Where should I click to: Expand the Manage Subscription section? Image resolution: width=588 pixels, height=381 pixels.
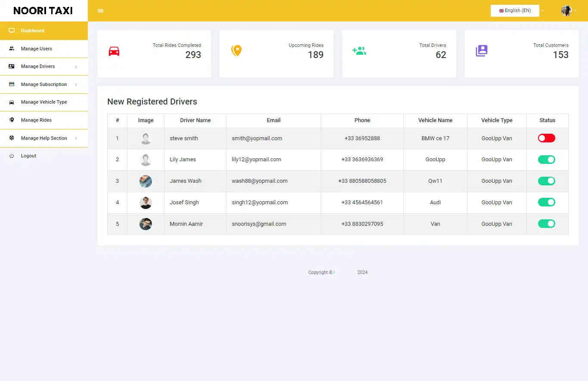click(43, 84)
